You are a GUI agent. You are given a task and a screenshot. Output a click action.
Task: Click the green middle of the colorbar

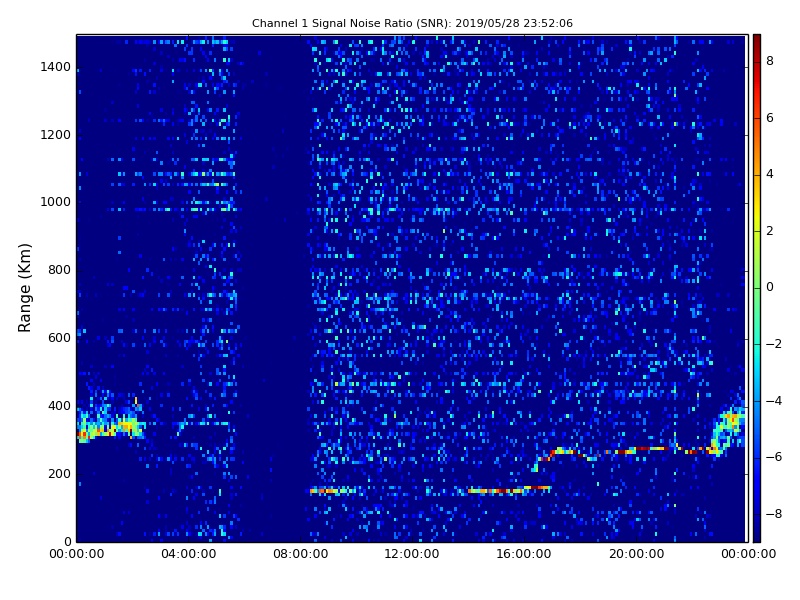click(757, 288)
